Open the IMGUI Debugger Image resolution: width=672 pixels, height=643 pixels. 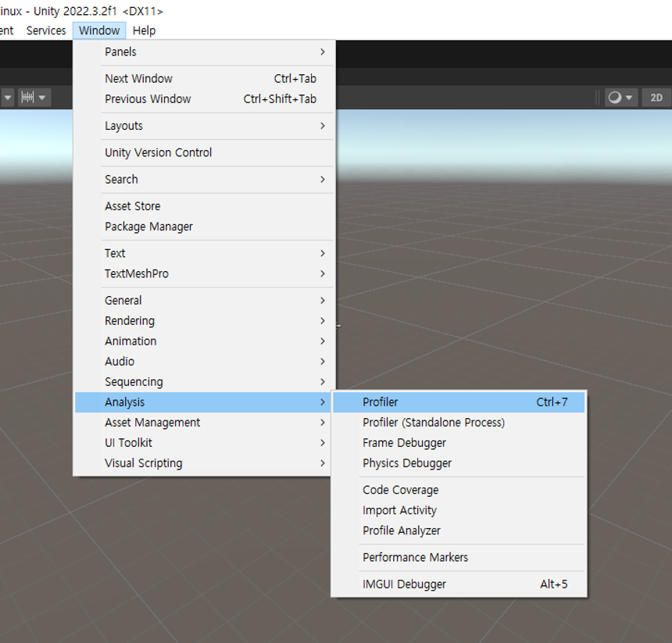pyautogui.click(x=459, y=584)
